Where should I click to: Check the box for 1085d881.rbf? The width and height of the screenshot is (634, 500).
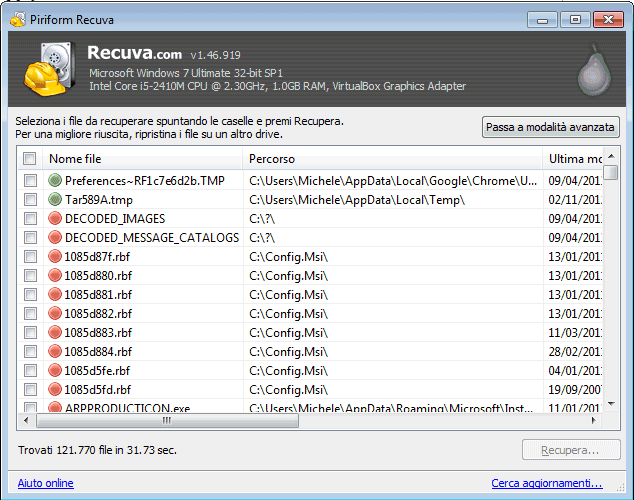point(30,294)
